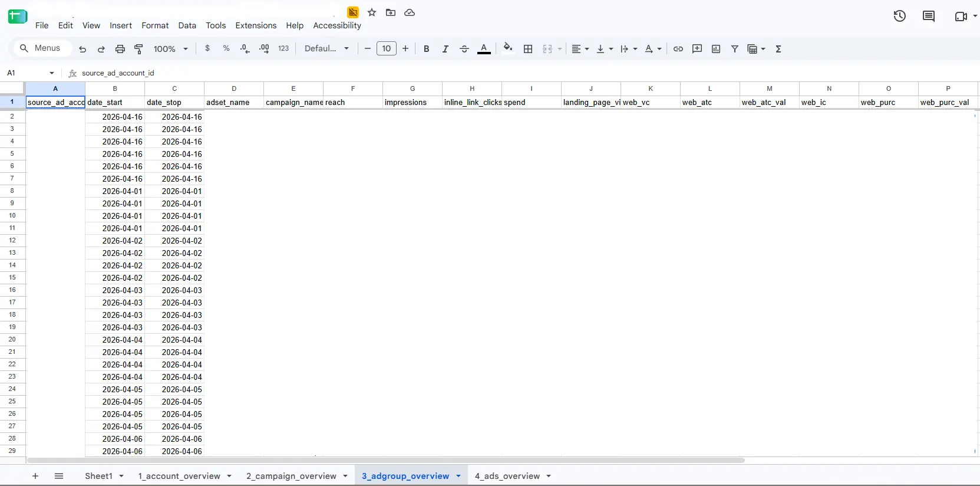Image resolution: width=980 pixels, height=486 pixels.
Task: Move the document to a folder
Action: click(391, 12)
